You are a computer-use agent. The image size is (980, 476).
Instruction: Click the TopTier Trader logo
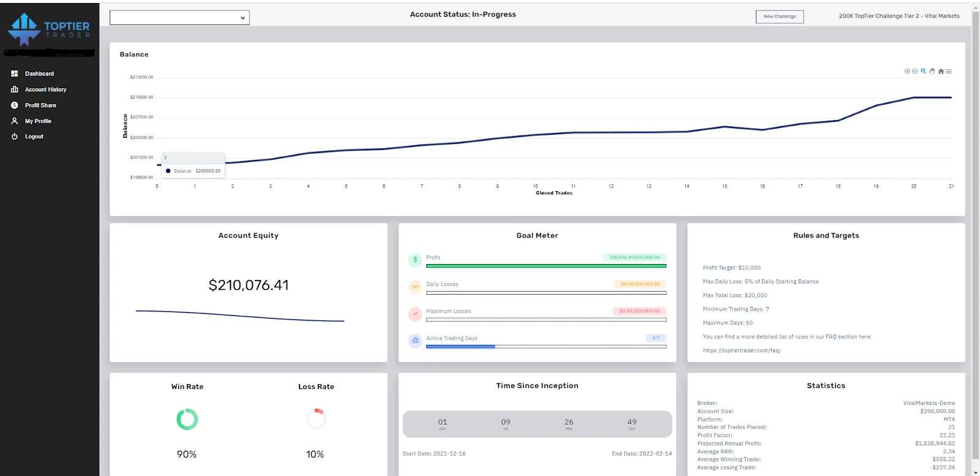(x=48, y=29)
